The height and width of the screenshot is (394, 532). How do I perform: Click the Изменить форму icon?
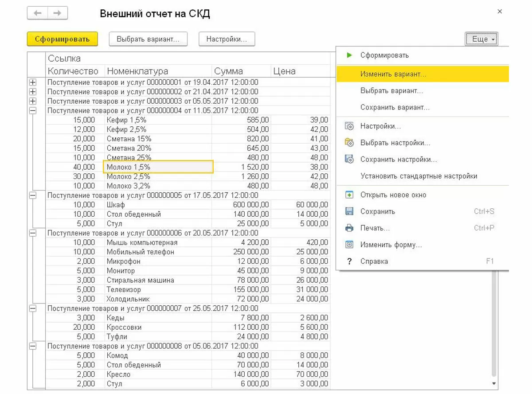click(349, 245)
